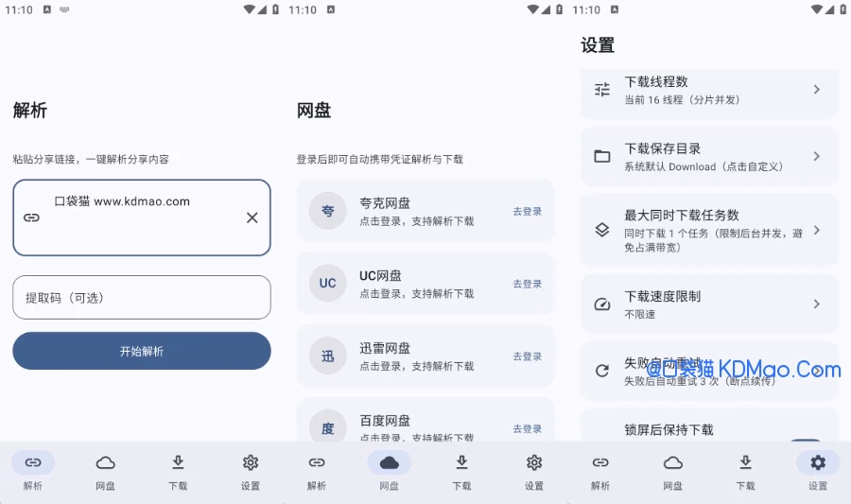Screen dimensions: 851x504
Task: Click text 系统默认 Download(点击自定义)
Action: pos(703,166)
